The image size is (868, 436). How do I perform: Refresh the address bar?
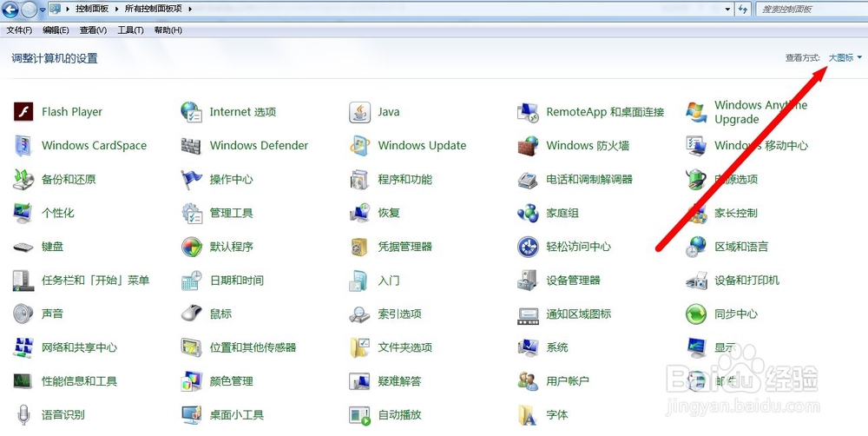[743, 10]
